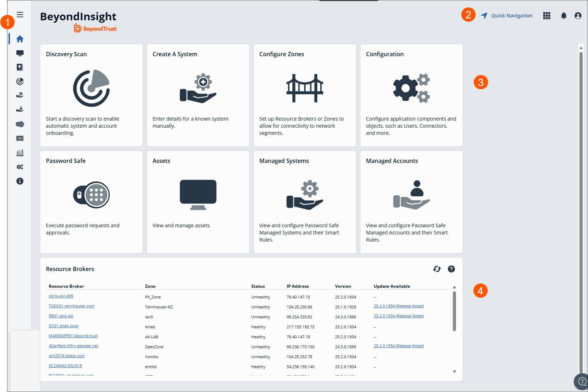The width and height of the screenshot is (588, 392).
Task: Refresh the Resource Brokers list
Action: (437, 269)
